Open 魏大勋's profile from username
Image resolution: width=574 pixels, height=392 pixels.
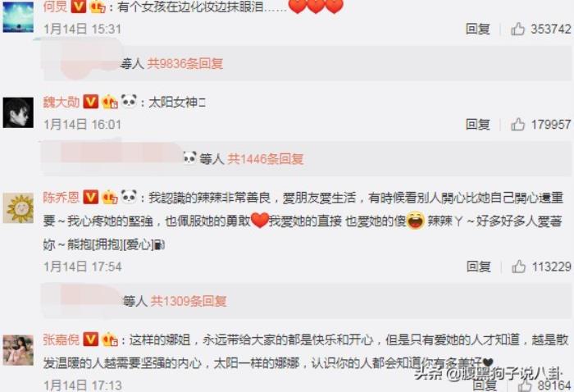(61, 103)
